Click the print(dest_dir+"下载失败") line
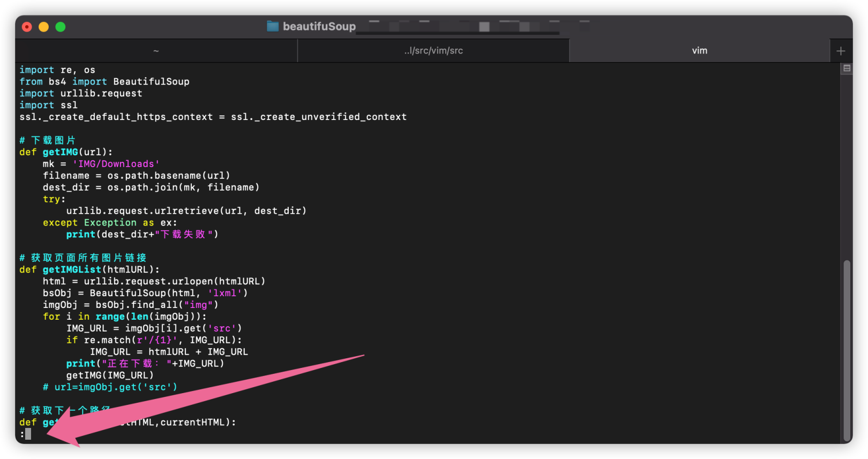Screen dimensions: 868x459 [142, 235]
